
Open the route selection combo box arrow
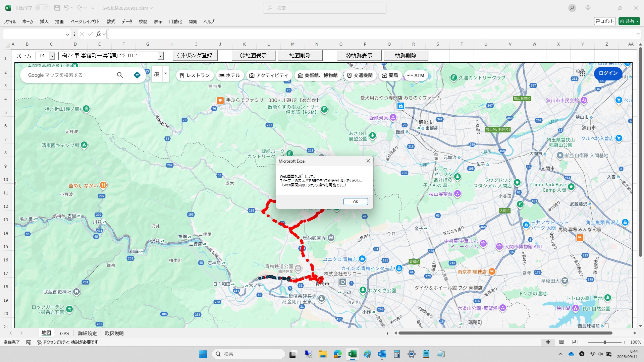[161, 56]
